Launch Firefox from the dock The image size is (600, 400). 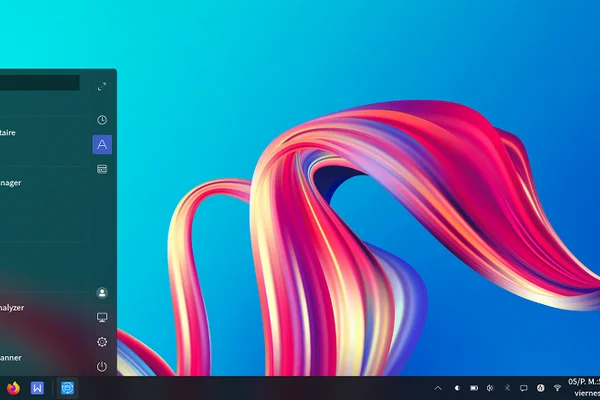click(x=13, y=388)
